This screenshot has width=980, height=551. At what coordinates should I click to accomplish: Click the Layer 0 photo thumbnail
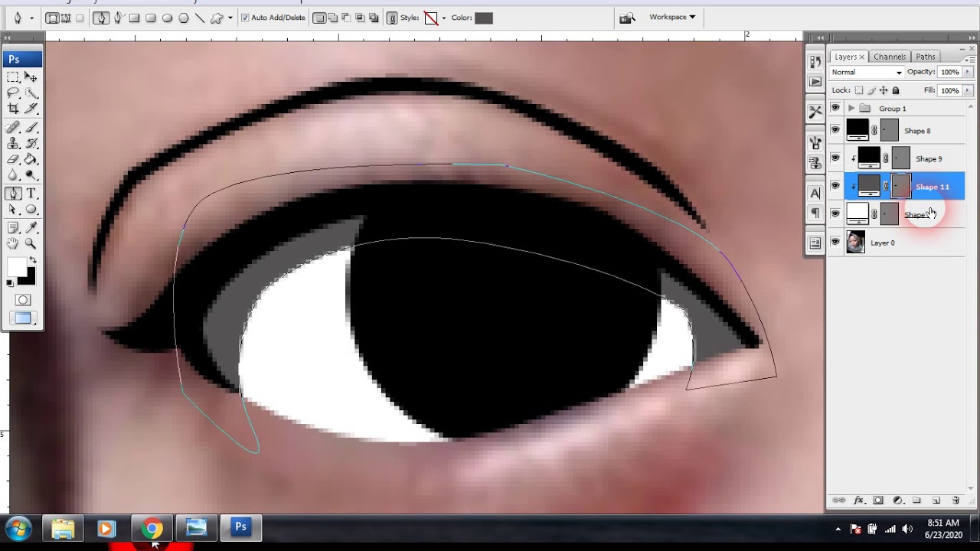pyautogui.click(x=856, y=243)
